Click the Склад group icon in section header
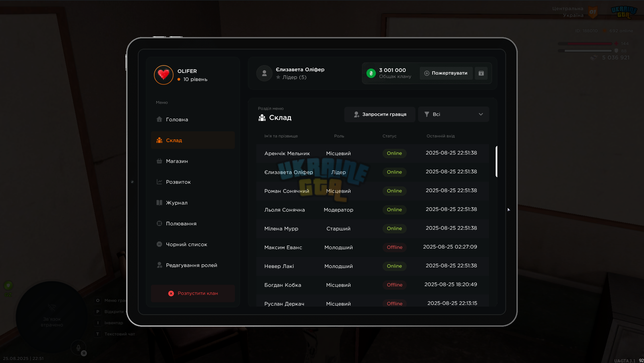The width and height of the screenshot is (644, 363). coord(262,118)
